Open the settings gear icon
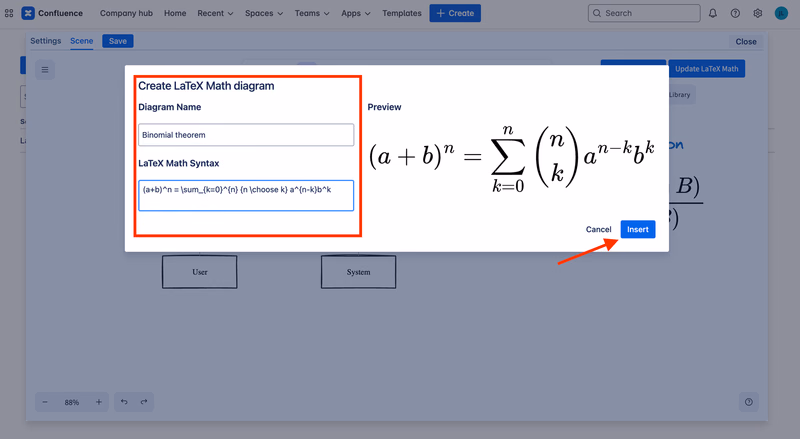800x439 pixels. (x=758, y=13)
